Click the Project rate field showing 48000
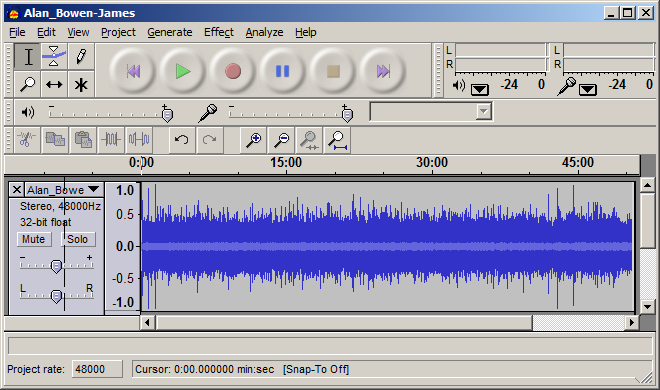This screenshot has width=660, height=390. pos(97,369)
